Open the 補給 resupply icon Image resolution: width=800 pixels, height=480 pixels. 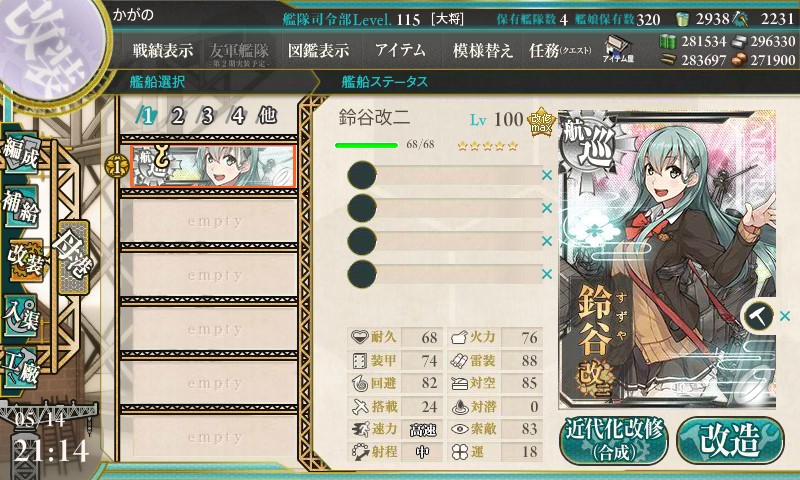(x=21, y=206)
